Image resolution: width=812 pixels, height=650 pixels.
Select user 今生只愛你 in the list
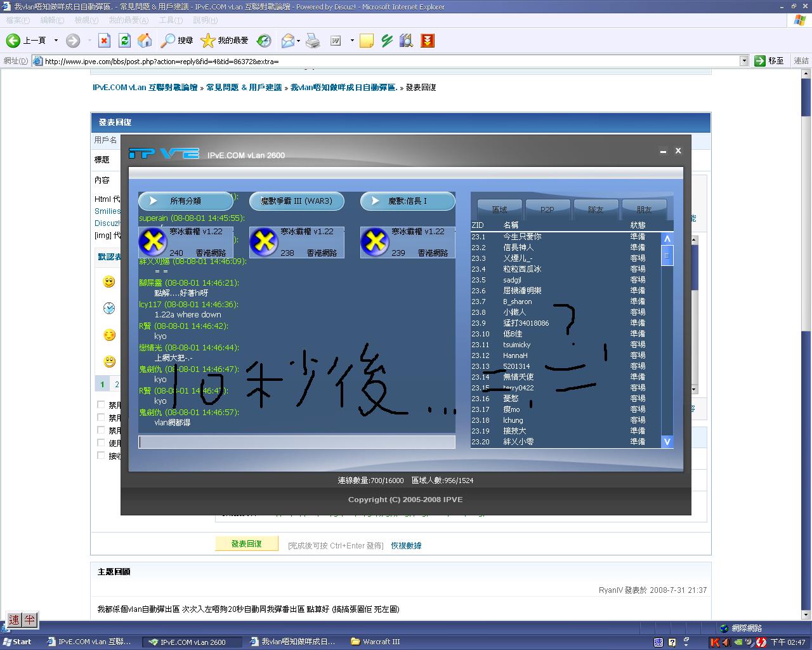click(565, 237)
